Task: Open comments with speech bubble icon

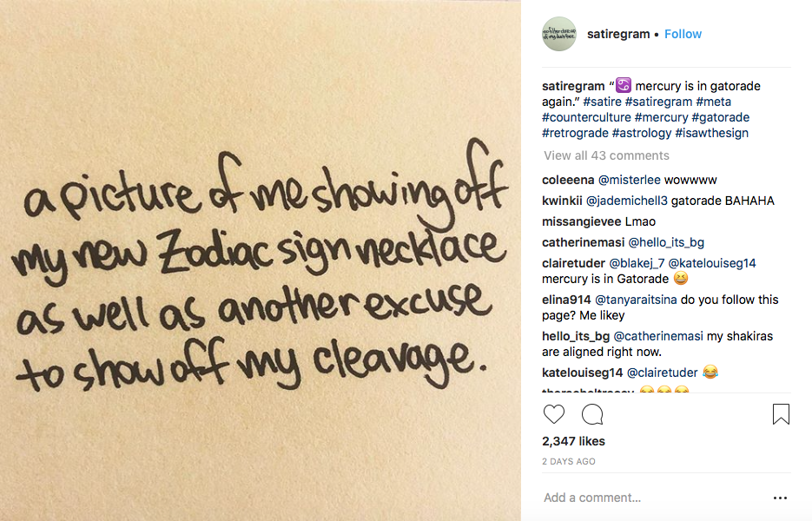Action: (592, 414)
